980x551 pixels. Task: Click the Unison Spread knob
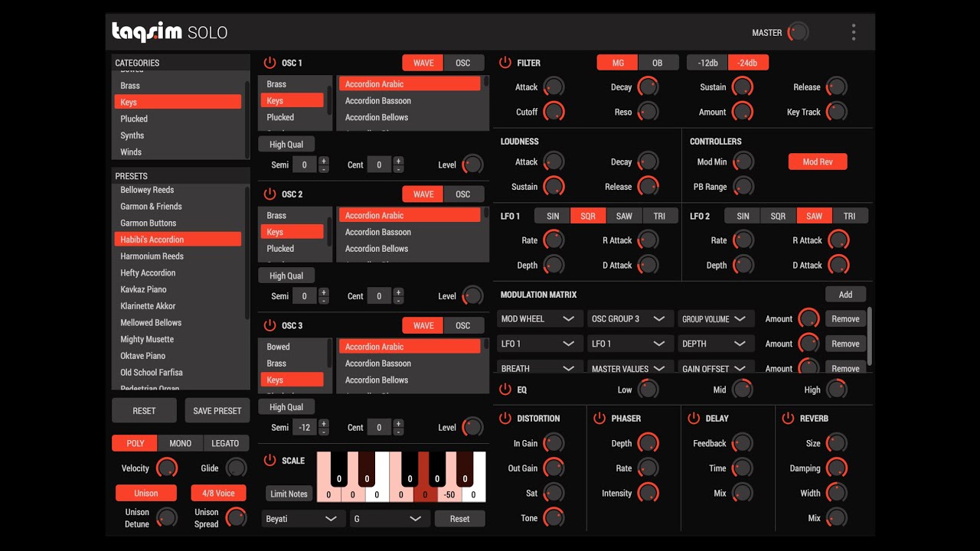[x=236, y=518]
